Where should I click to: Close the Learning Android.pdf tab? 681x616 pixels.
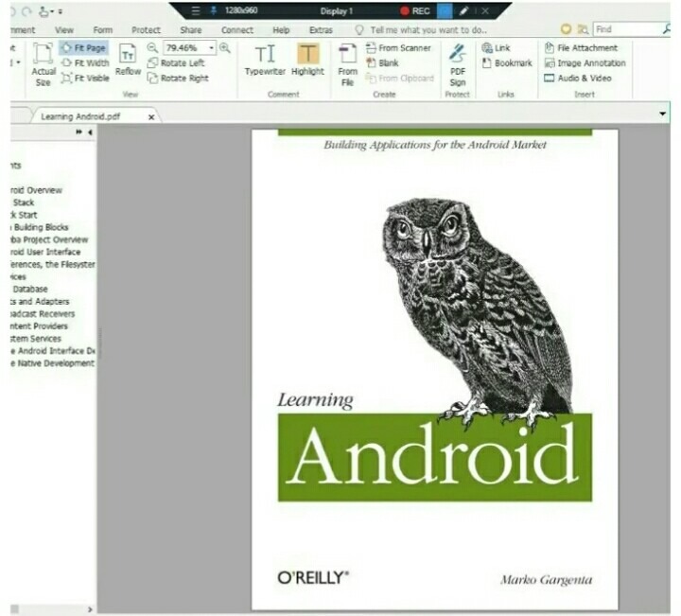(x=151, y=116)
